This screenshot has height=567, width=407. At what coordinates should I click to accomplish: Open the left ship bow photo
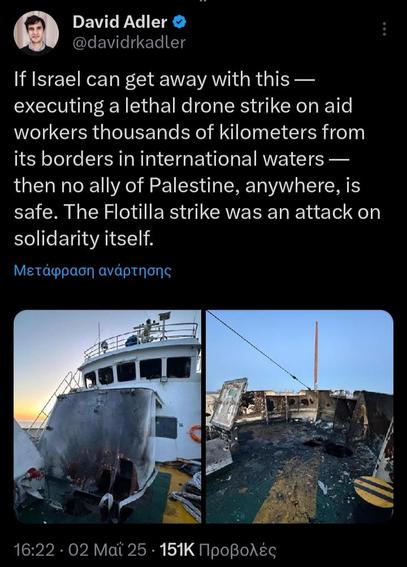107,417
